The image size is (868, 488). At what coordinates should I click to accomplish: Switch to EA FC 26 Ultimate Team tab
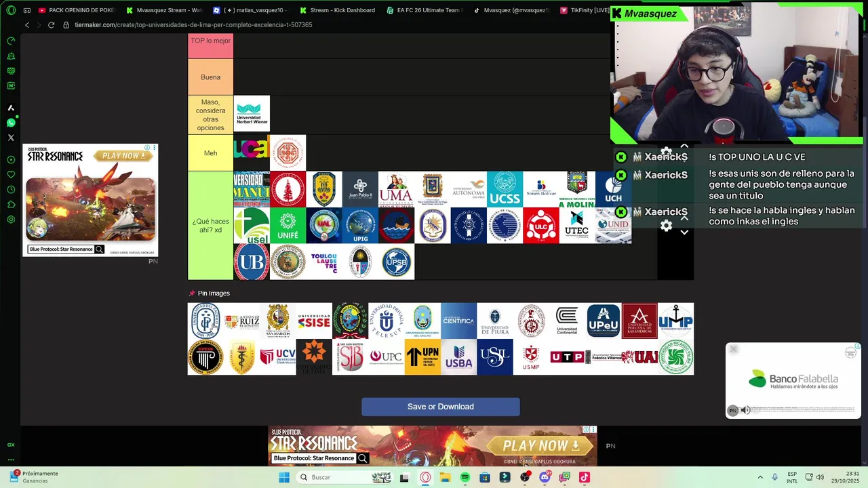[425, 10]
